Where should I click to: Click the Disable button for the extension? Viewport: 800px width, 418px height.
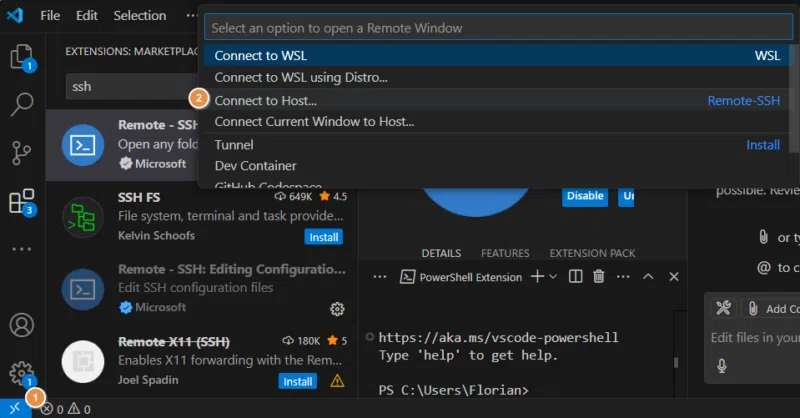click(585, 196)
